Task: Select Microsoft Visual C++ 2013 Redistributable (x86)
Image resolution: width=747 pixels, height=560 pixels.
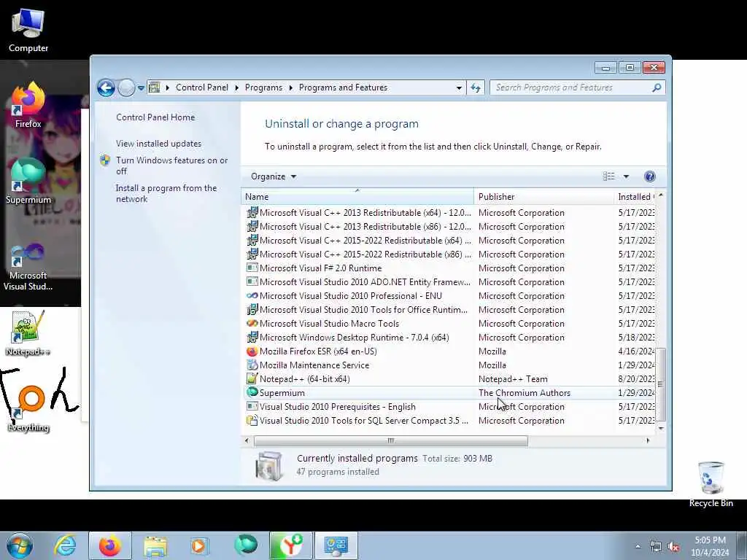Action: pos(449,227)
